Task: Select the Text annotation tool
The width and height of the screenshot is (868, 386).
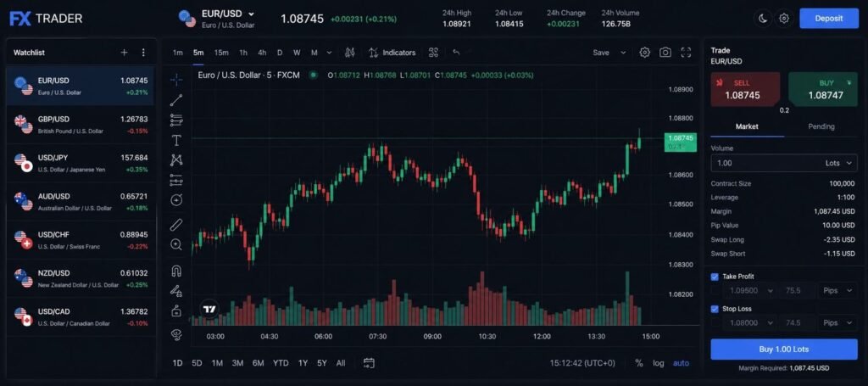Action: [176, 140]
